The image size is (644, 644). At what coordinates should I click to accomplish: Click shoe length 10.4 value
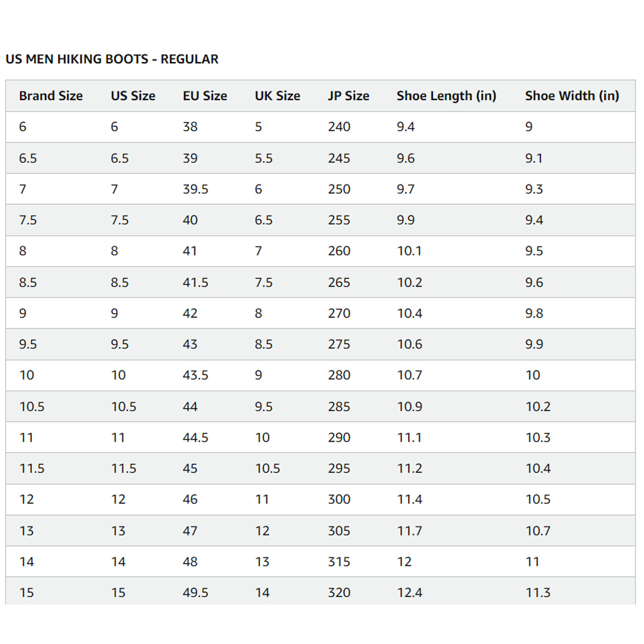(410, 313)
